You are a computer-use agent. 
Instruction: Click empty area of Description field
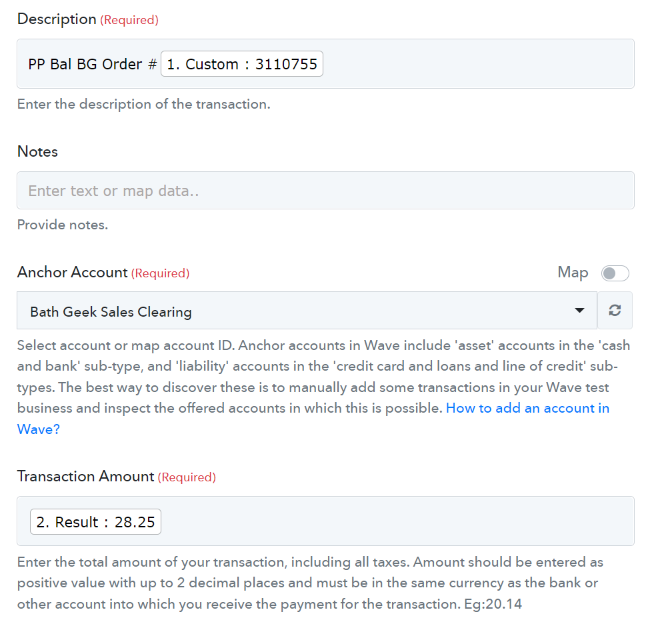(478, 64)
